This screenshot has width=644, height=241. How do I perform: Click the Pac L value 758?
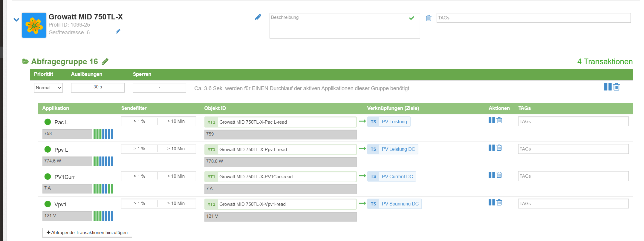coord(67,134)
